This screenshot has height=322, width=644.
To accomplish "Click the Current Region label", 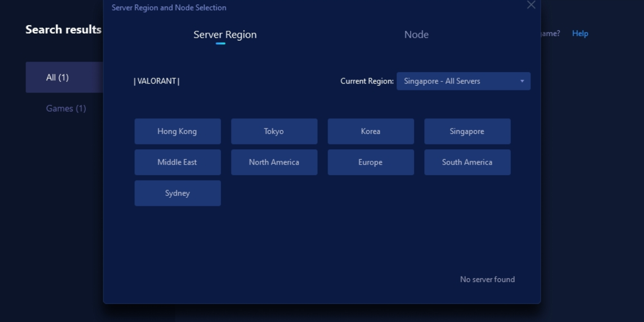I will (x=367, y=81).
